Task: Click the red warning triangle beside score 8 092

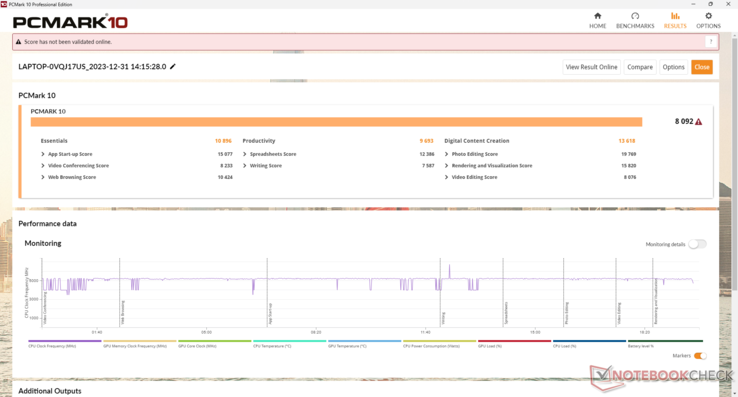Action: click(x=698, y=122)
